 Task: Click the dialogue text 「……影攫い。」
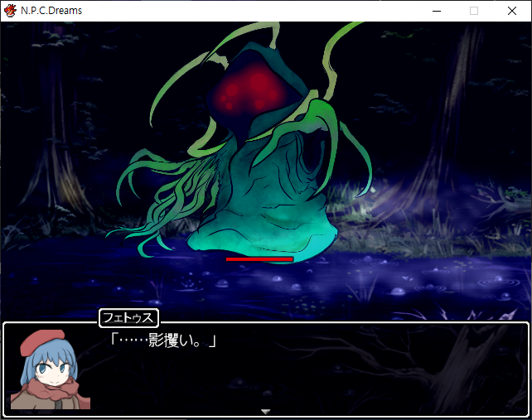[163, 340]
